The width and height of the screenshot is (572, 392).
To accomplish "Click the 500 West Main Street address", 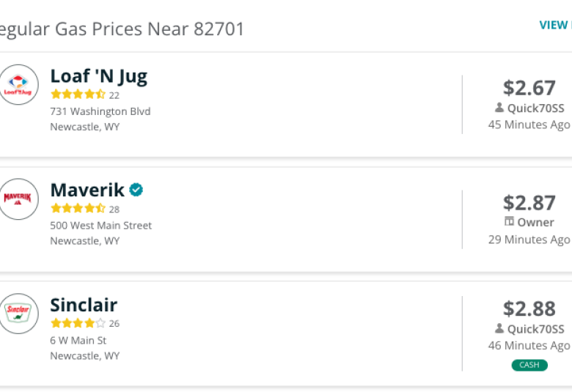I will (x=100, y=226).
